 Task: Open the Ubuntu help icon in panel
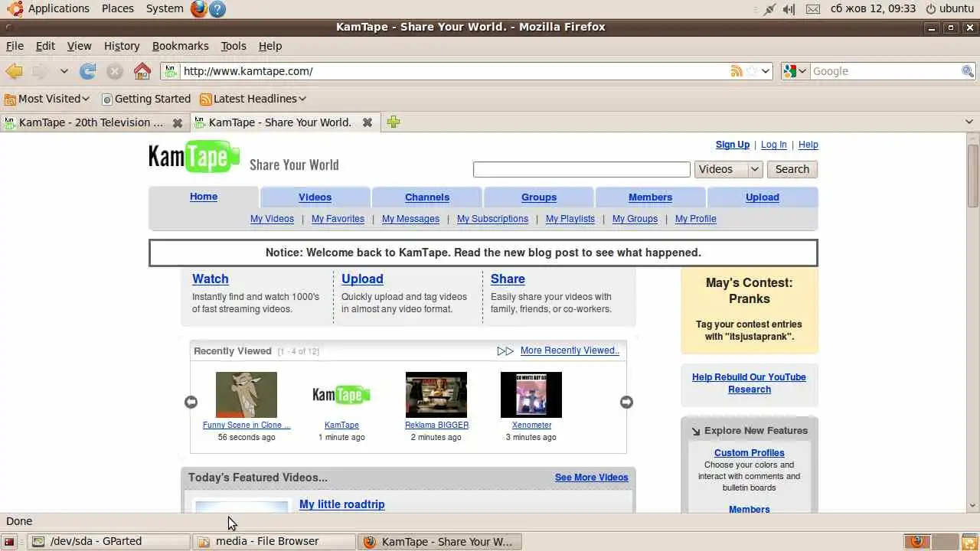tap(217, 9)
